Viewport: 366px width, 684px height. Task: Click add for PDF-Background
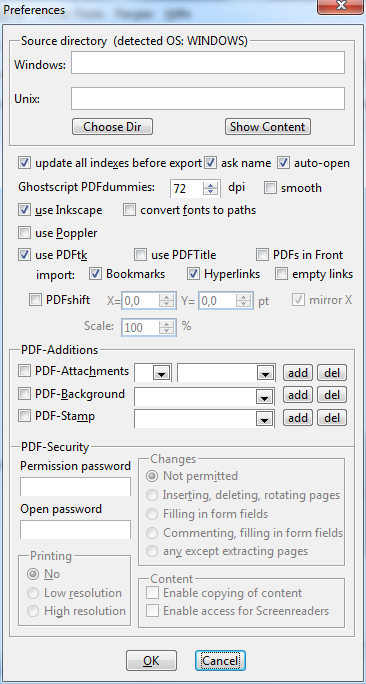point(298,395)
